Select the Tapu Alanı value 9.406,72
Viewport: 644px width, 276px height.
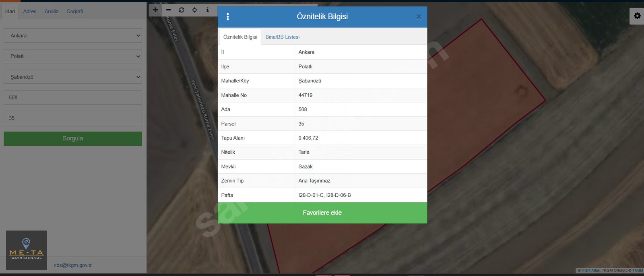(308, 138)
